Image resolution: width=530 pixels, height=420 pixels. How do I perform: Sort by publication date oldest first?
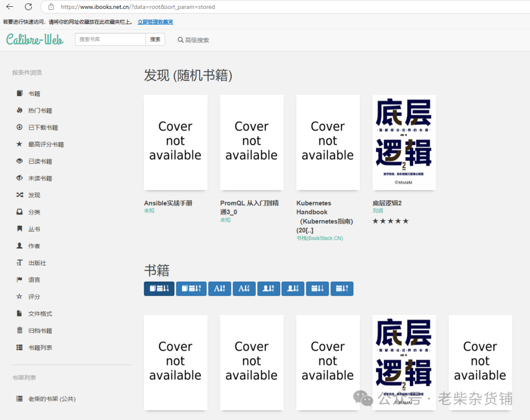342,289
